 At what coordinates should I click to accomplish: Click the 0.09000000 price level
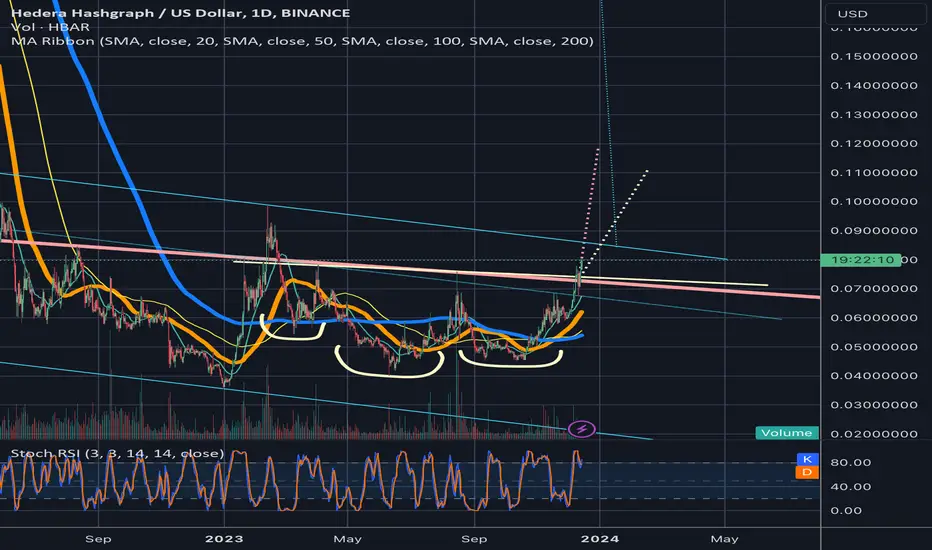[x=874, y=231]
